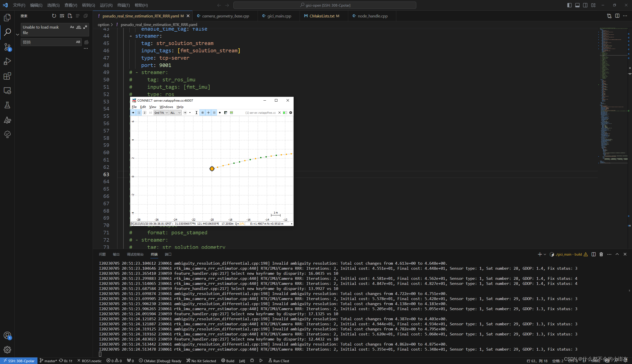Click SSH: 308-Cpolar remote indicator
632x364 pixels.
(x=19, y=361)
